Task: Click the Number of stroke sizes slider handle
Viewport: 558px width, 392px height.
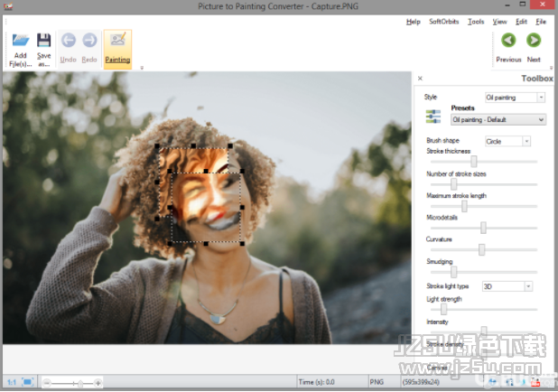Action: click(x=454, y=184)
